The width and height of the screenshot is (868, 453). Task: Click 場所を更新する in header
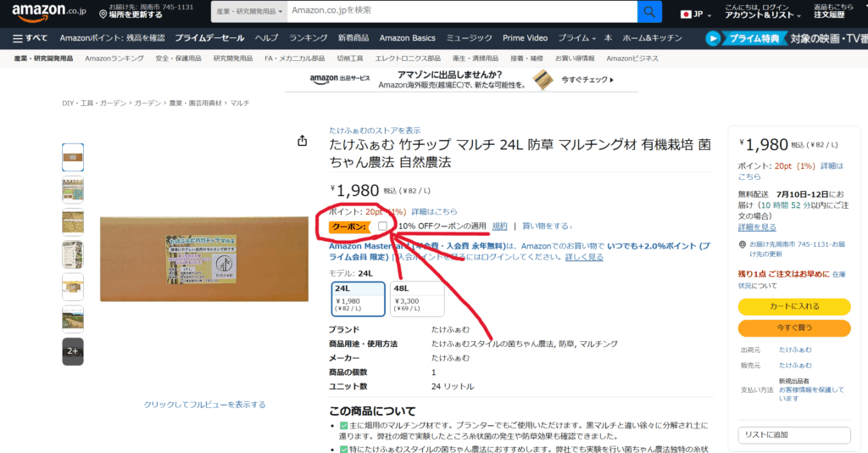(x=136, y=15)
